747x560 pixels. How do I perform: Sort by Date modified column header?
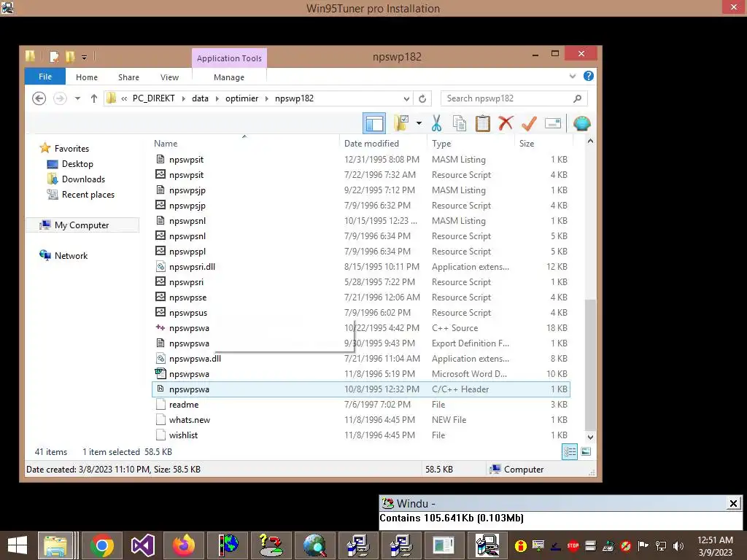point(371,144)
